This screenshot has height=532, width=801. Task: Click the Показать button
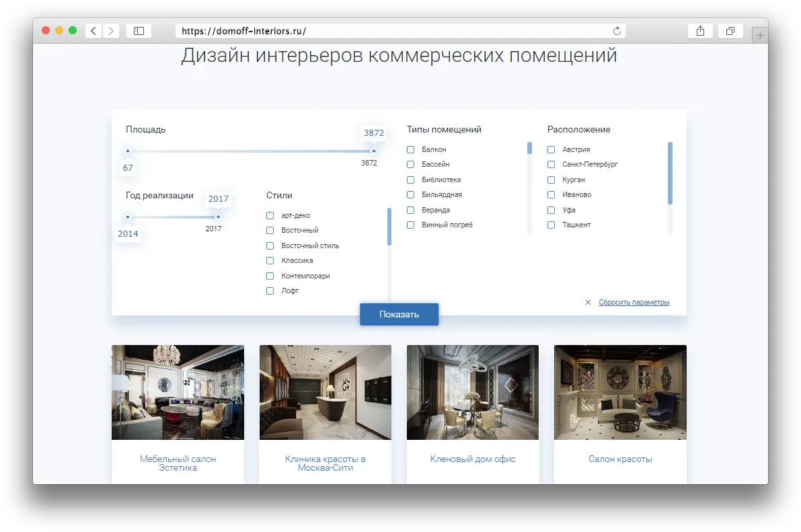click(x=399, y=314)
